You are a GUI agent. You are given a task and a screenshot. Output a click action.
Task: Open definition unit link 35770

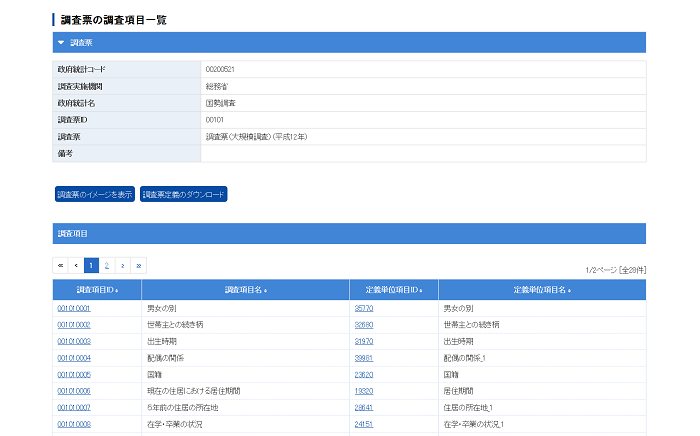point(364,308)
